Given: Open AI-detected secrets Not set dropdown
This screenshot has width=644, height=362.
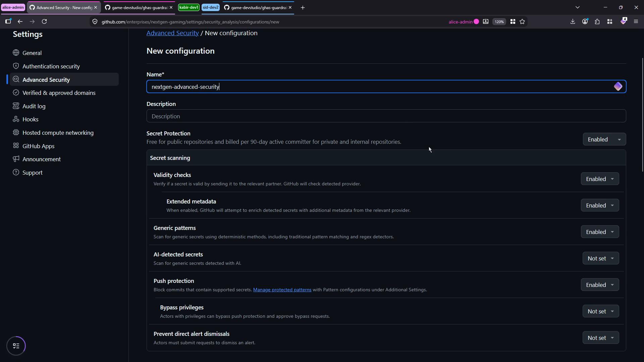Looking at the screenshot, I should 601,258.
